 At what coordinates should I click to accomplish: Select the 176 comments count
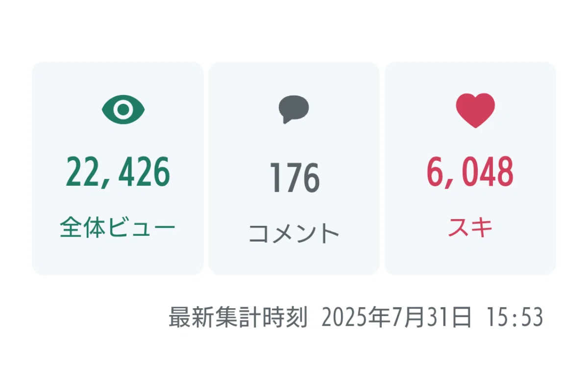point(294,178)
